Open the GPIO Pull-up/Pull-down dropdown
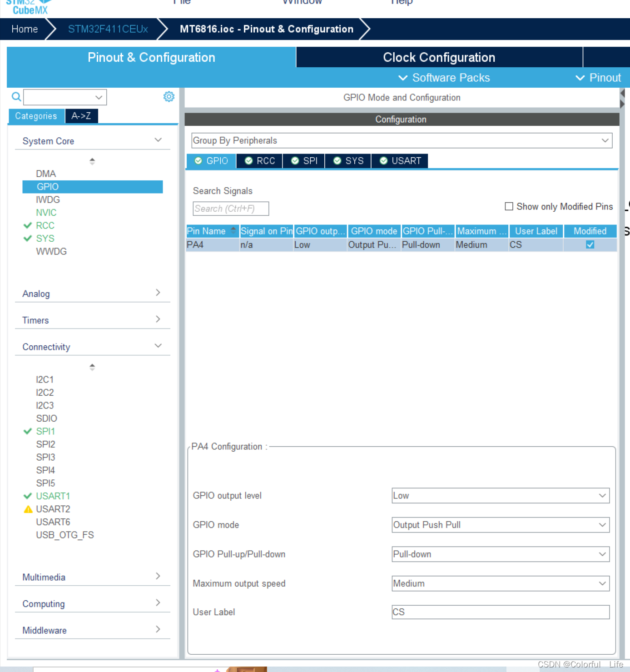Screen dimensions: 630x672 coord(501,554)
